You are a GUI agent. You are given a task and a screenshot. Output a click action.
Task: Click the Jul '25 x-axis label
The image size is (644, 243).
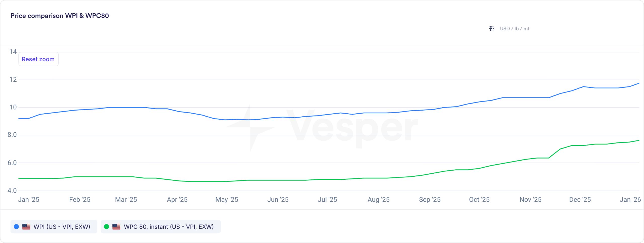327,200
